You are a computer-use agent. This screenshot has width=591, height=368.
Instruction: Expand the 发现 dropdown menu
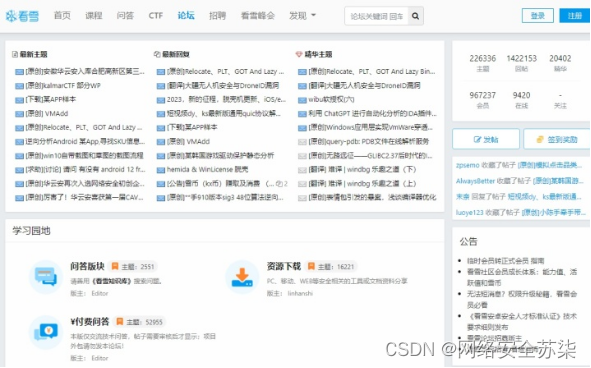click(302, 16)
